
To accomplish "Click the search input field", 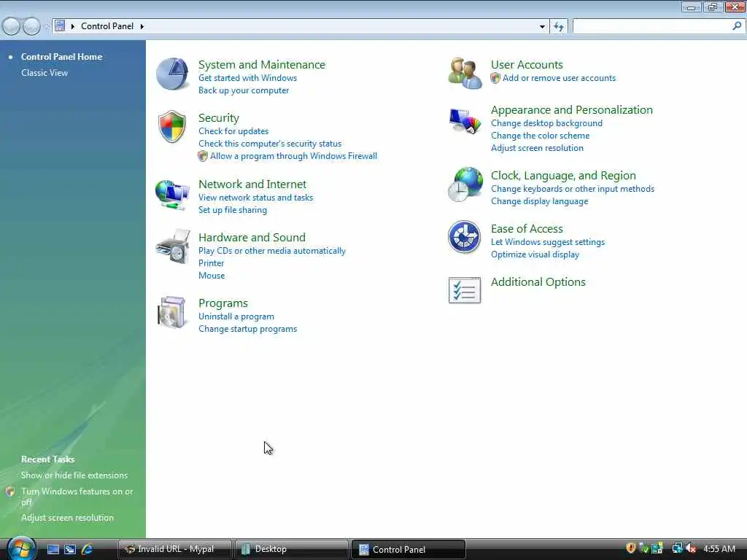I will tap(651, 26).
